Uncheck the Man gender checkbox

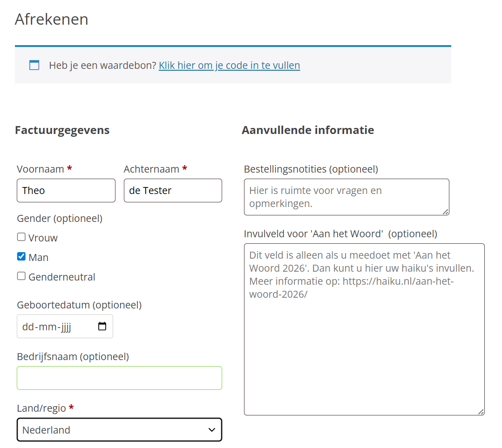pos(21,257)
